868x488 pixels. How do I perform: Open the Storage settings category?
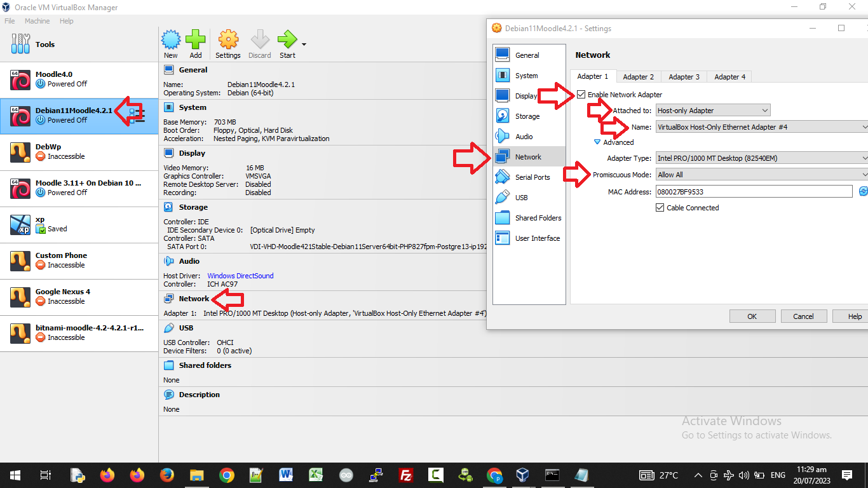(x=529, y=116)
